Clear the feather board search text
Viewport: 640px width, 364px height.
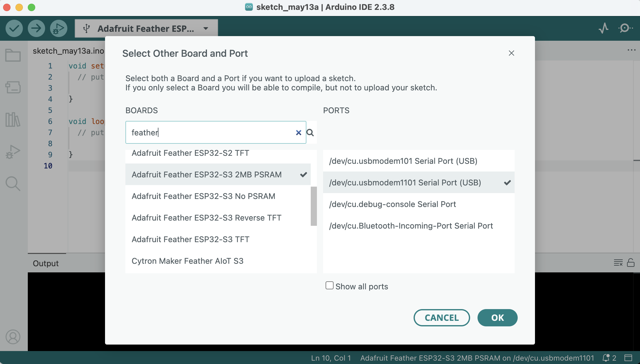click(x=298, y=133)
